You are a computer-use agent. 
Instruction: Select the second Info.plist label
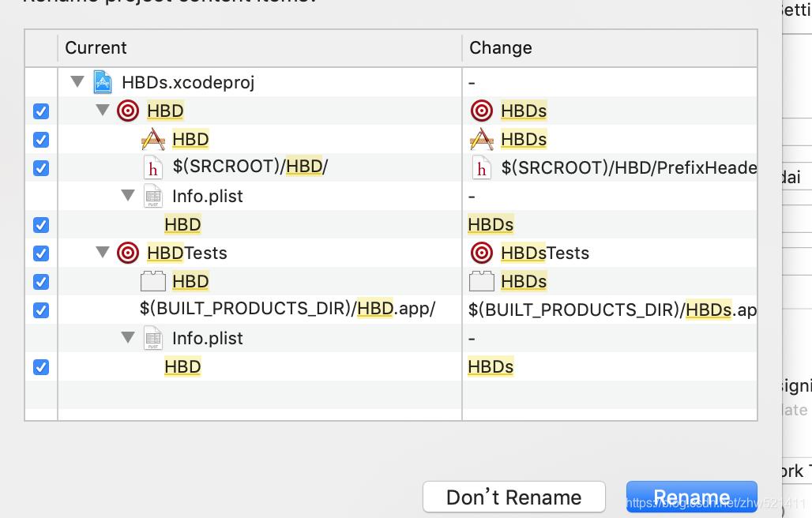(207, 339)
